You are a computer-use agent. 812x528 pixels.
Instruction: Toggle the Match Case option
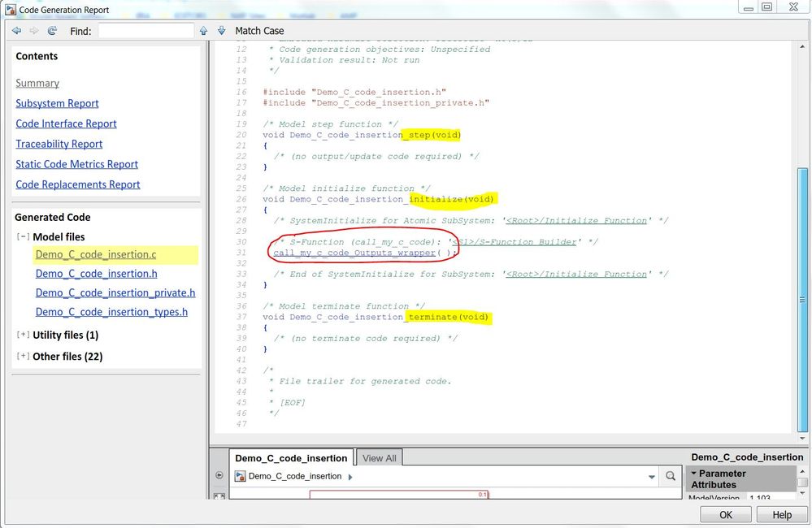click(x=259, y=31)
